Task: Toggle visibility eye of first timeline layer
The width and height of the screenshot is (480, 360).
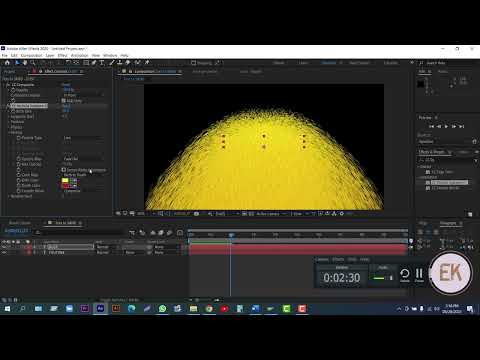Action: pyautogui.click(x=4, y=247)
